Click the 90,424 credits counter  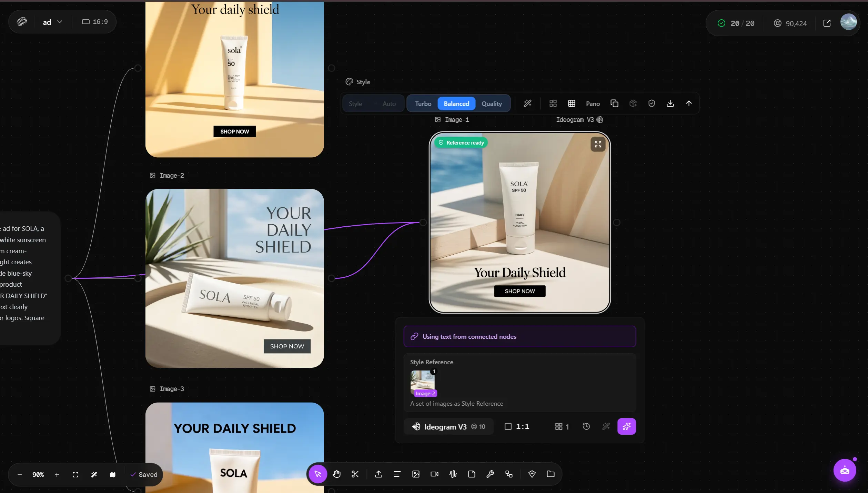coord(790,23)
